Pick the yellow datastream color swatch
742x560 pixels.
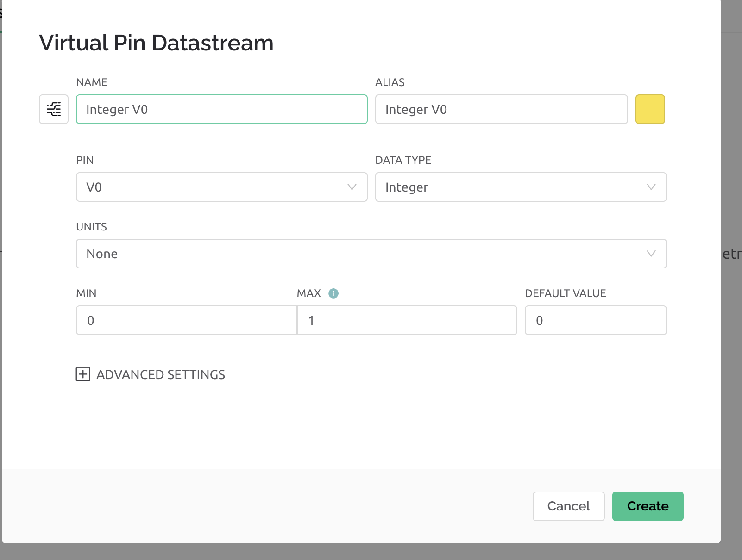click(650, 109)
